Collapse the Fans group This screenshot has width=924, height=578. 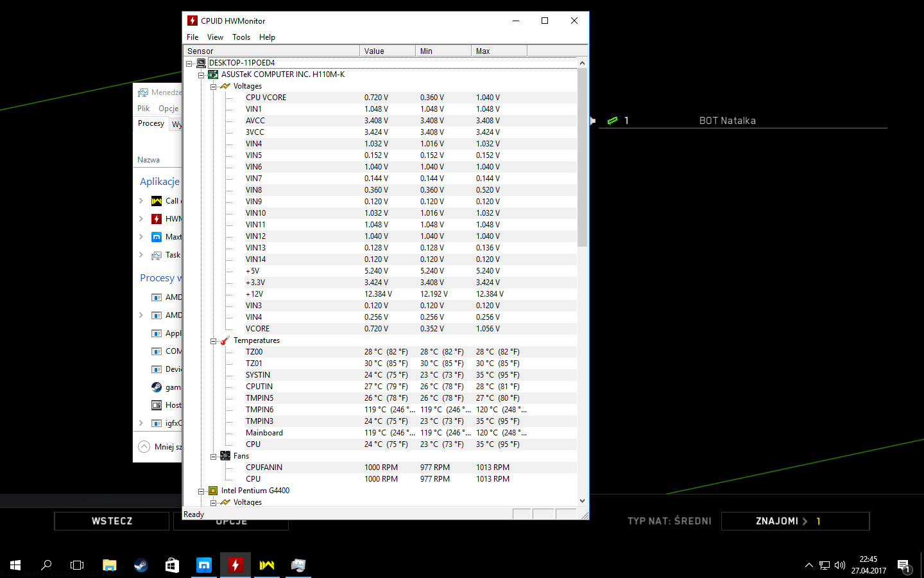point(214,457)
